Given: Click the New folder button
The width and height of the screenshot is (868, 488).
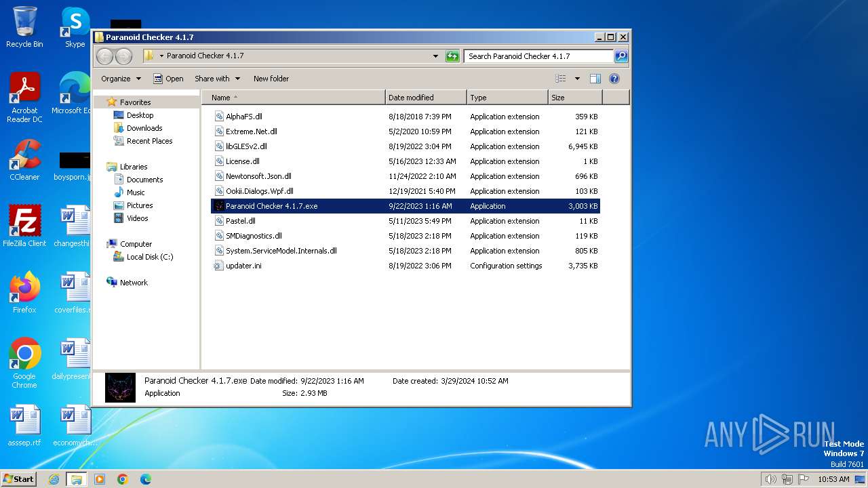Looking at the screenshot, I should 271,79.
